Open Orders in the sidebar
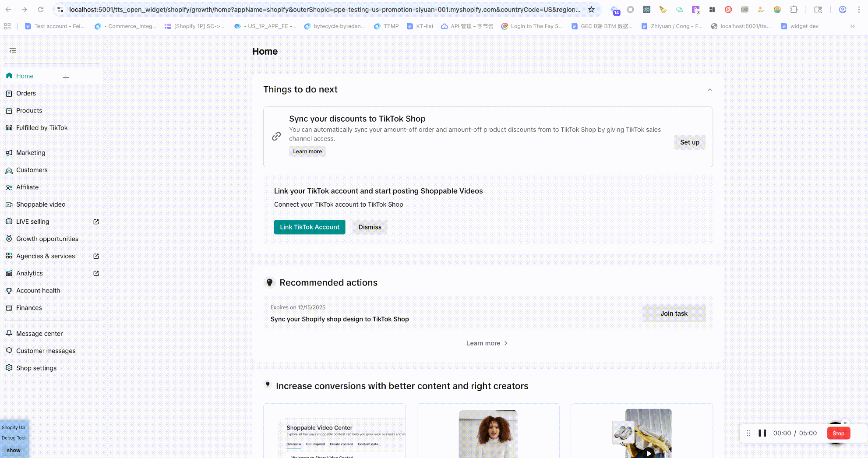The width and height of the screenshot is (868, 458). pyautogui.click(x=26, y=93)
